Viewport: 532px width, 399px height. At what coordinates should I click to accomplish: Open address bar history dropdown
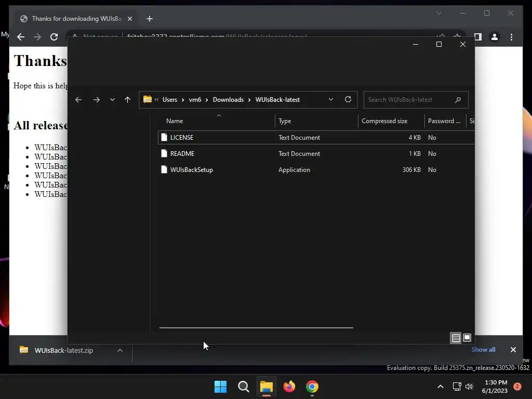coord(331,99)
